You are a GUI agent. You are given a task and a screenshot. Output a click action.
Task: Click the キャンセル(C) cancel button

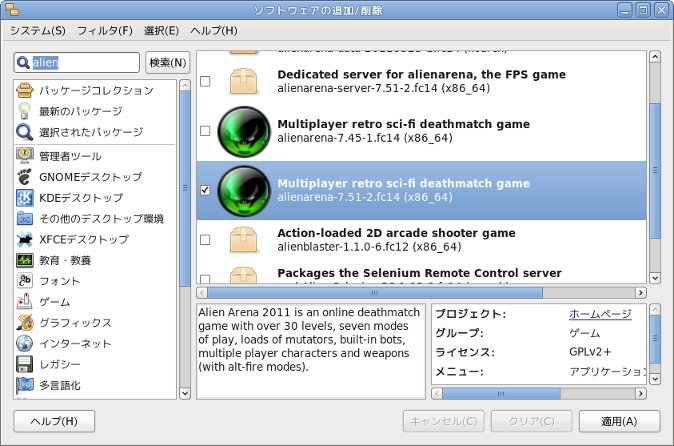pos(444,421)
